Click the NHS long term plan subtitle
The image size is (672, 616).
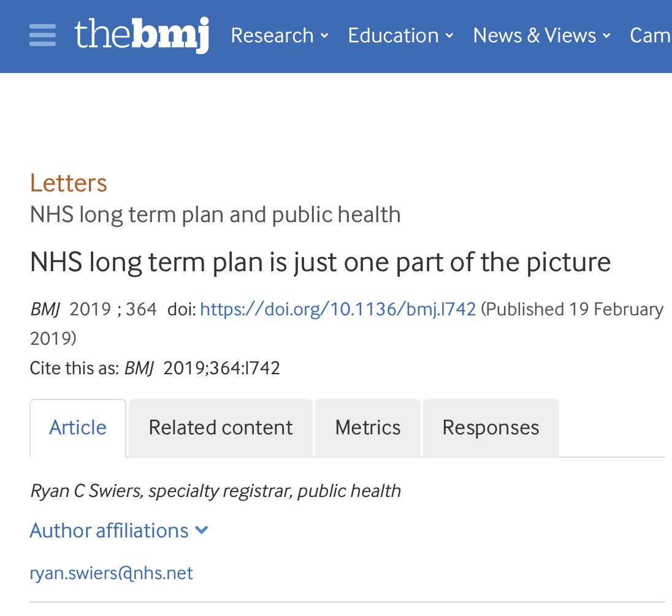pos(215,215)
